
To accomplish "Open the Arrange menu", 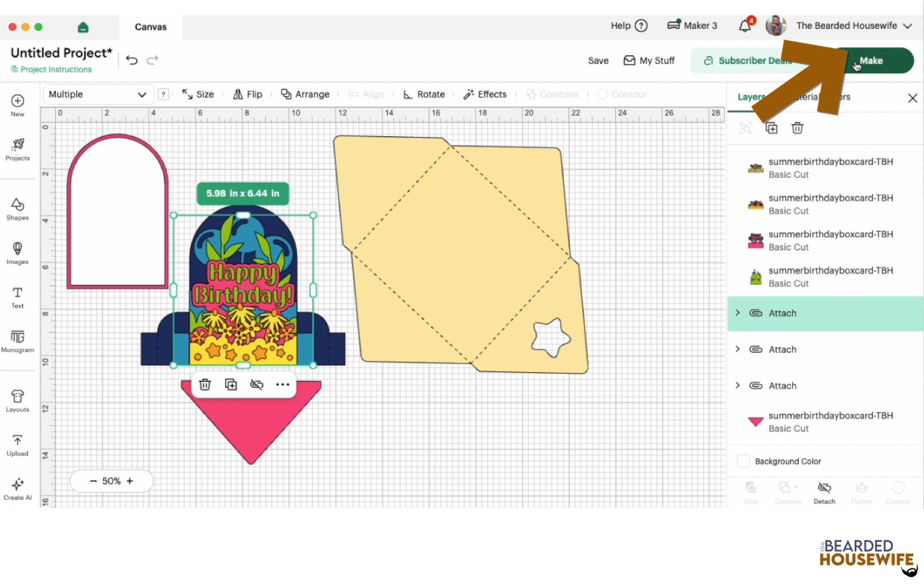I will pyautogui.click(x=305, y=94).
